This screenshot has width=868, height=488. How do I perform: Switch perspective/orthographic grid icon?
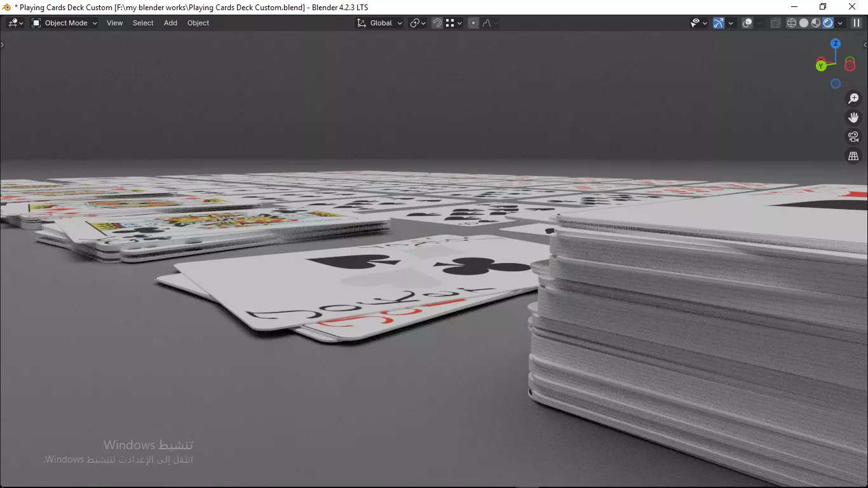click(853, 156)
